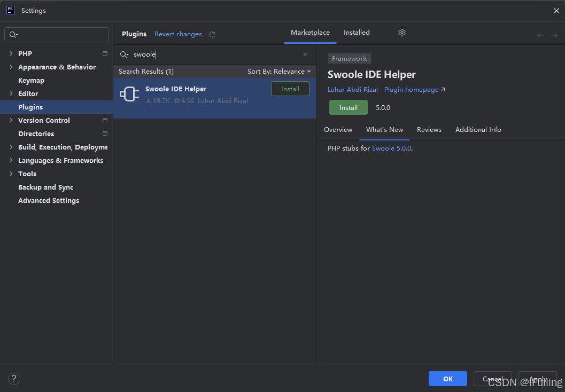565x392 pixels.
Task: Click the settings search magnifier icon
Action: [x=13, y=35]
